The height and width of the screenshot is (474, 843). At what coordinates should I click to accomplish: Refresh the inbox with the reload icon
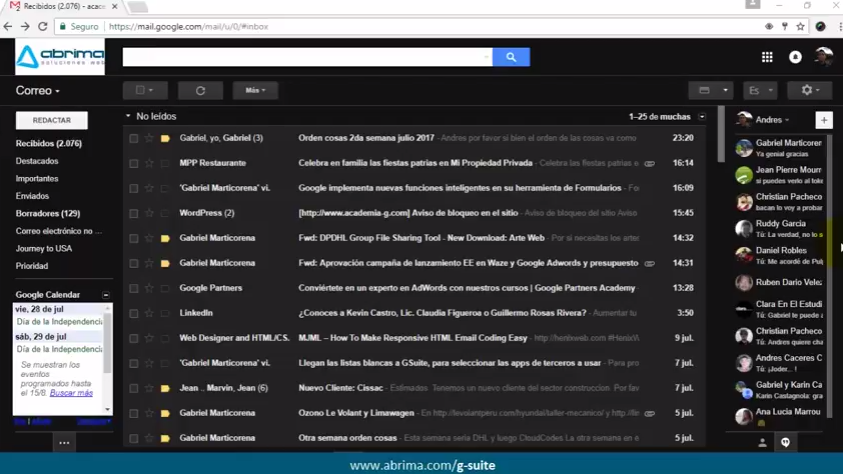click(x=200, y=90)
